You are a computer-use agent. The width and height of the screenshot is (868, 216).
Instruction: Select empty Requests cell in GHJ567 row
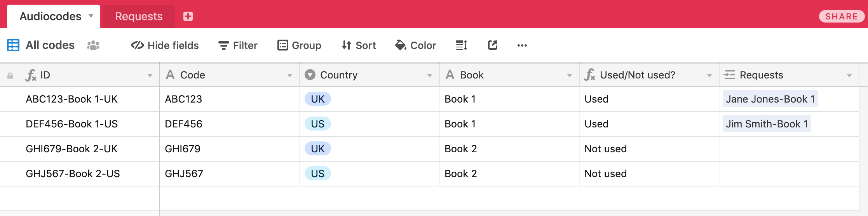click(x=789, y=174)
